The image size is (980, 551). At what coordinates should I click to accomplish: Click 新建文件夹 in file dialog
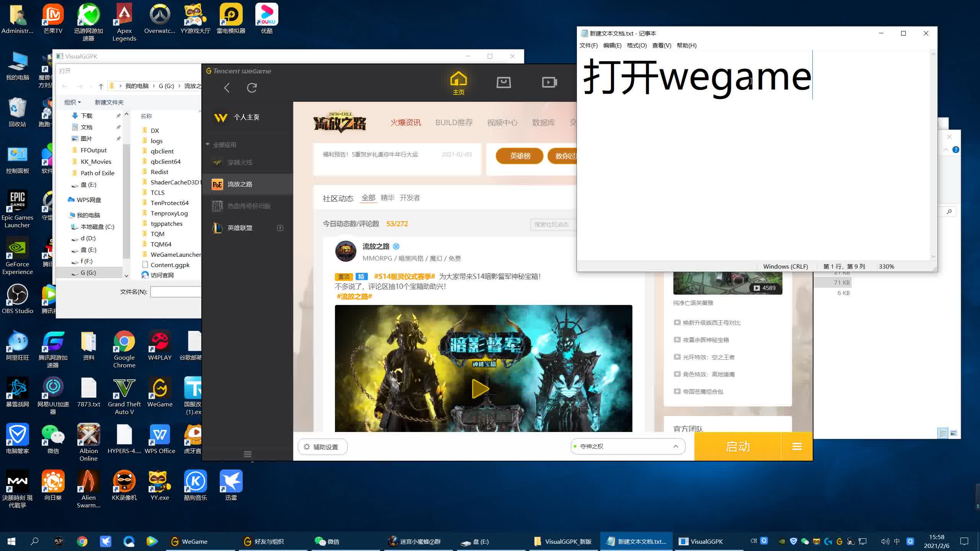tap(109, 102)
